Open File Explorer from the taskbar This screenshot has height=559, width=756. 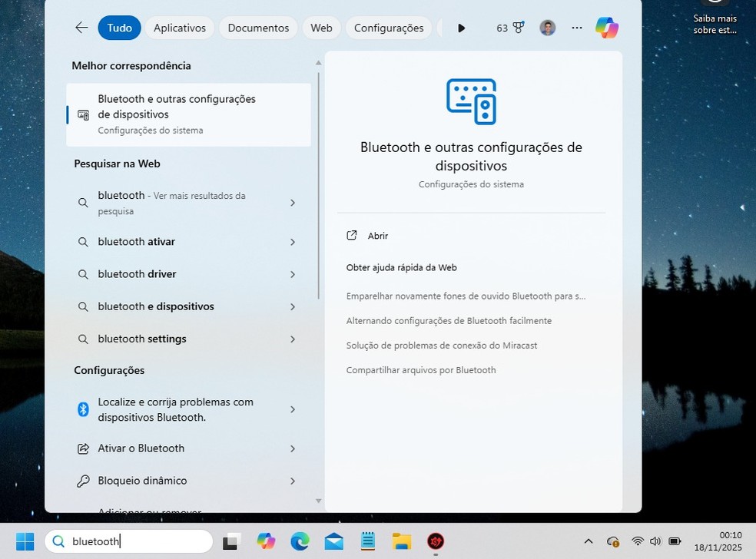tap(401, 541)
